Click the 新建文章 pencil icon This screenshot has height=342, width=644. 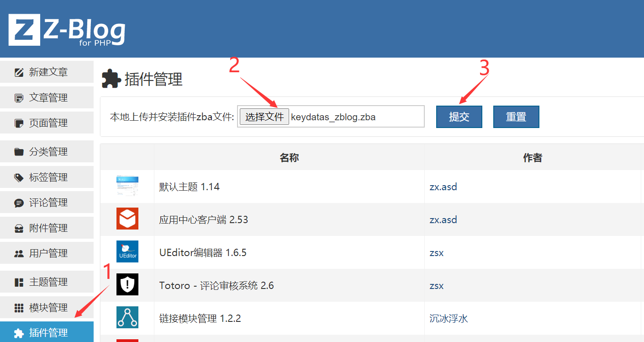click(x=19, y=72)
